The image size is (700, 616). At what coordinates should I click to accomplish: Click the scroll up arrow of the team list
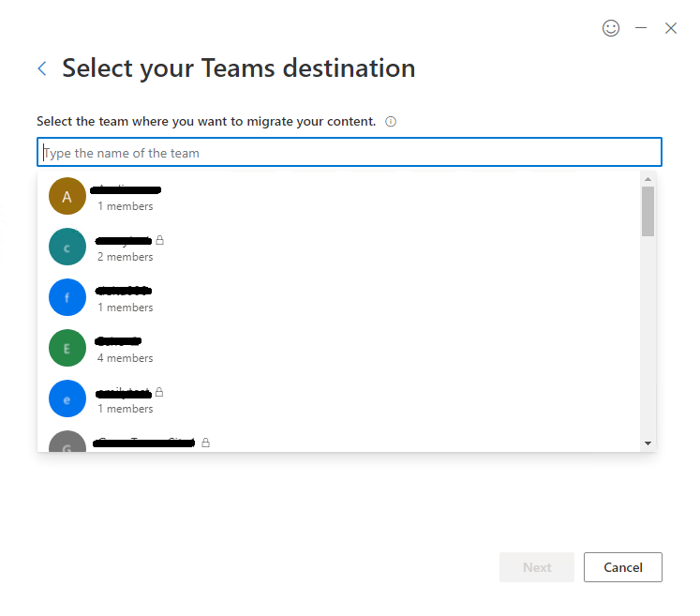[648, 179]
